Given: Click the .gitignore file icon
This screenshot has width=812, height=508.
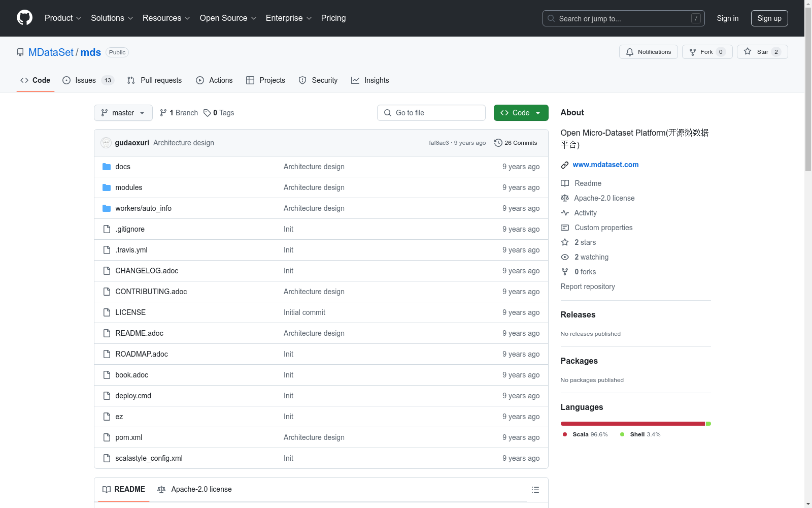Looking at the screenshot, I should pyautogui.click(x=107, y=229).
